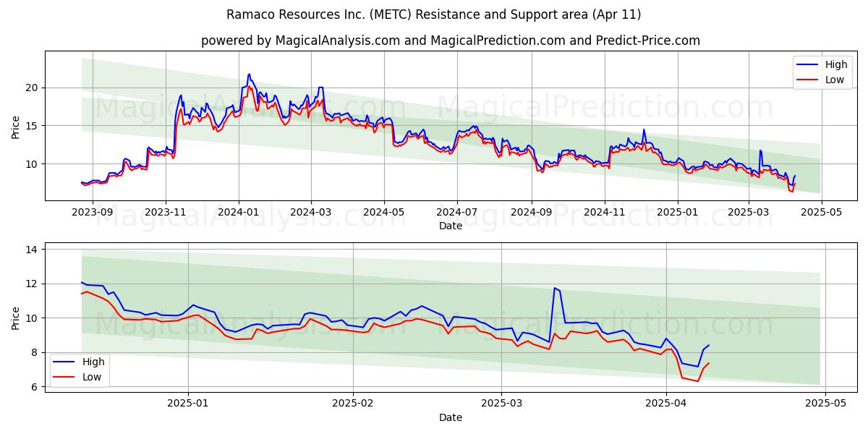Click the 'Date' label under lower chart
This screenshot has width=868, height=434.
click(x=451, y=417)
